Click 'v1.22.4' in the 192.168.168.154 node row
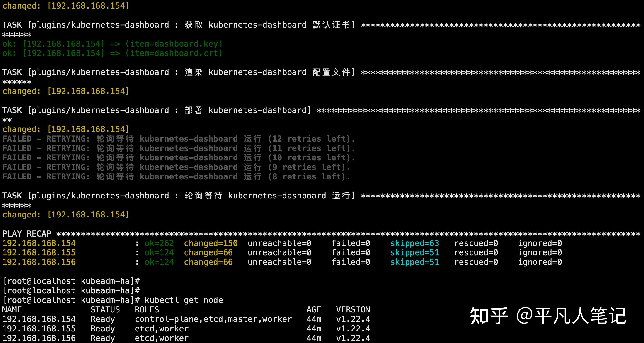This screenshot has height=343, width=644. pos(353,319)
